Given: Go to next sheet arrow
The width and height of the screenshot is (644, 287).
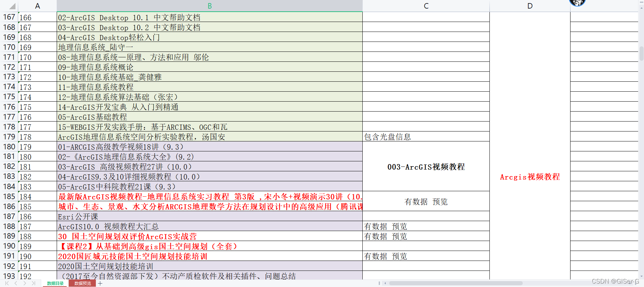Looking at the screenshot, I should click(25, 283).
